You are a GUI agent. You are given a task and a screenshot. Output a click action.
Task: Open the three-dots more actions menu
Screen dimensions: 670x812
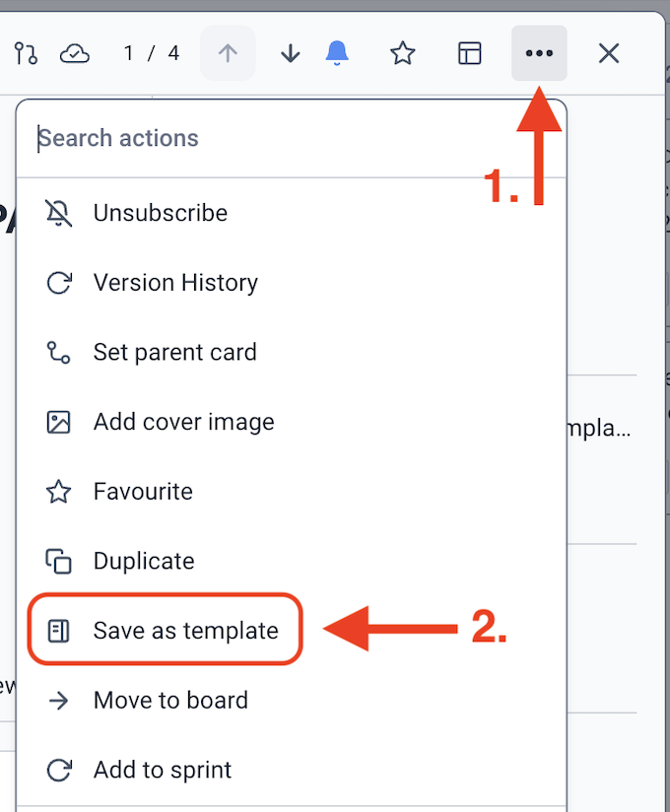[x=539, y=53]
